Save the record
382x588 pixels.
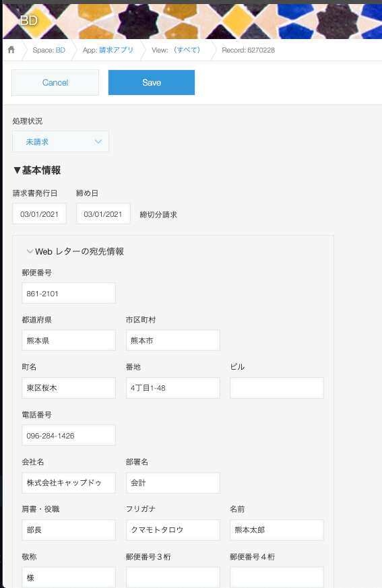pos(152,82)
